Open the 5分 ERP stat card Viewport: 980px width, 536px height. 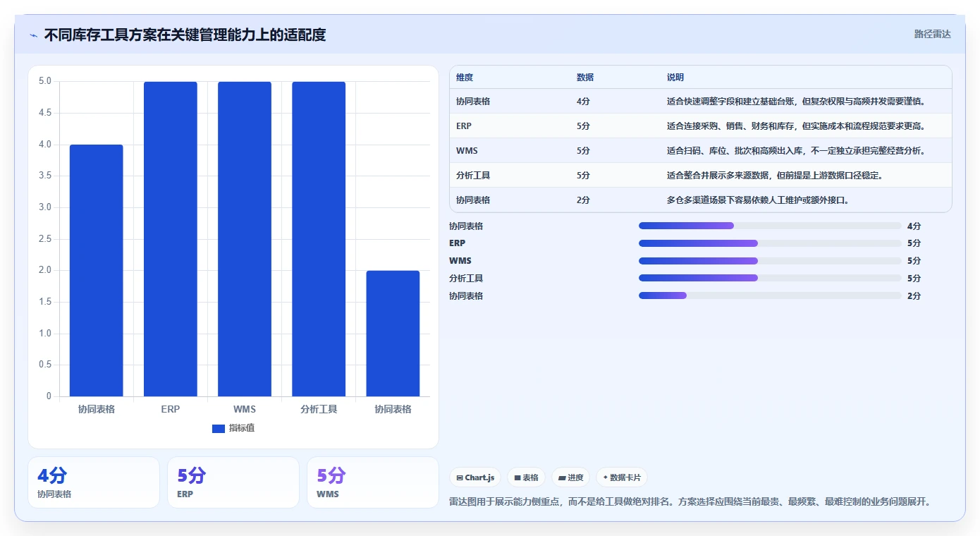pos(233,482)
